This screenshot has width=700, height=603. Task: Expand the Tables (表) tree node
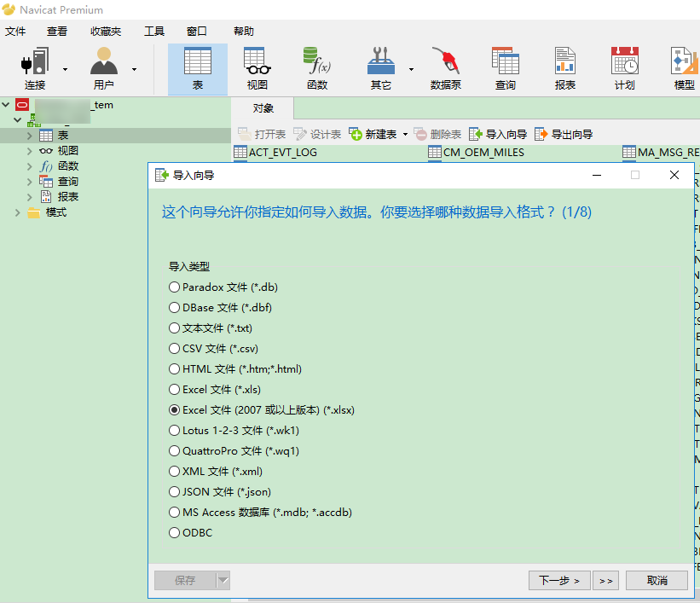[x=30, y=136]
